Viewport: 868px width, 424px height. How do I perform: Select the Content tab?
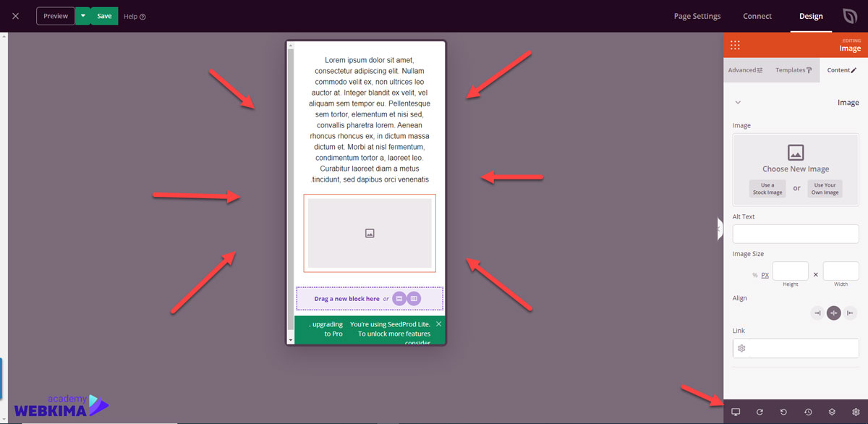(x=843, y=70)
